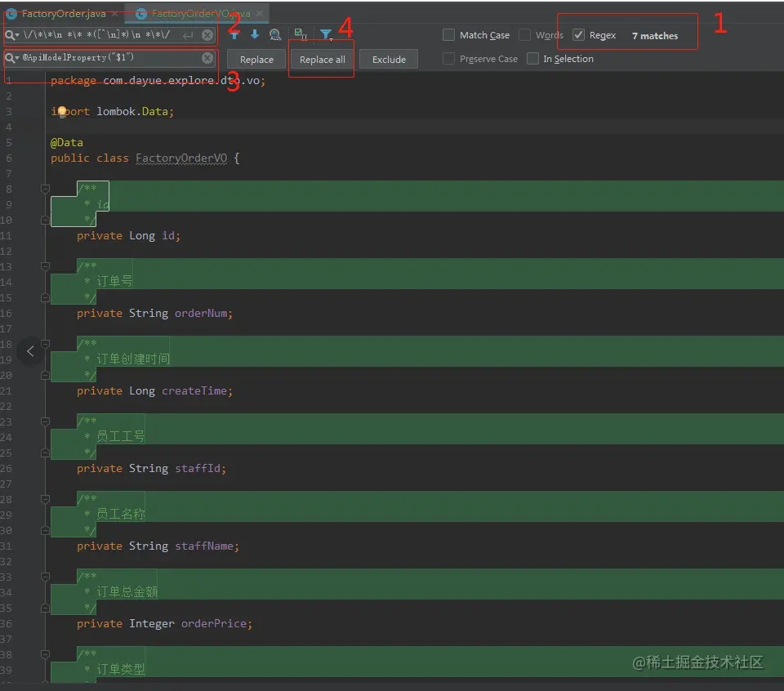784x691 pixels.
Task: Click the FactoryOrderVO.java tab file icon
Action: pos(141,14)
